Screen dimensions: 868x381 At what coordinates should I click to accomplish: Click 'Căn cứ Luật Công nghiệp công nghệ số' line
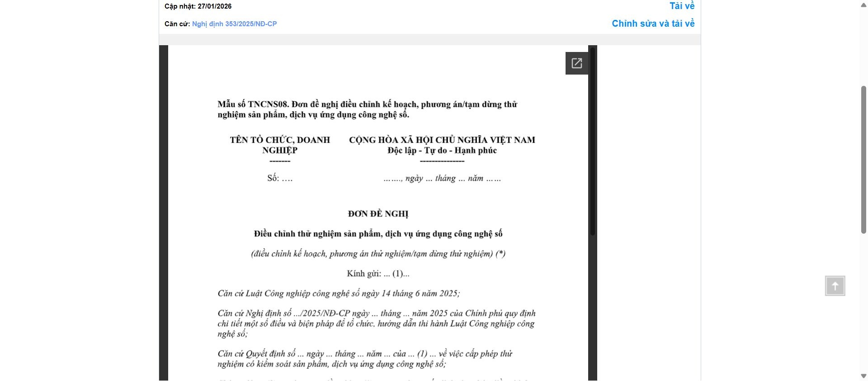click(x=339, y=293)
